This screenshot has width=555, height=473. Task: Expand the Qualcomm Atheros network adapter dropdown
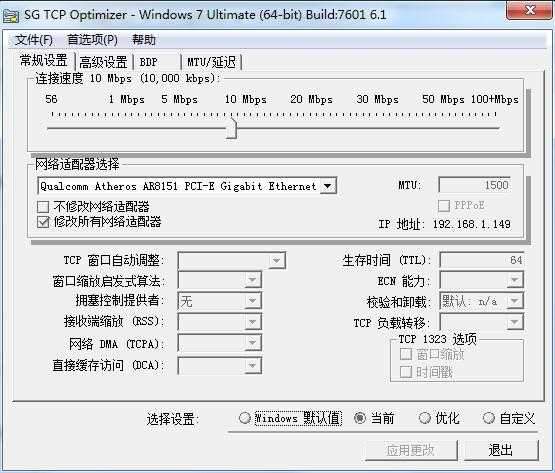[x=328, y=186]
